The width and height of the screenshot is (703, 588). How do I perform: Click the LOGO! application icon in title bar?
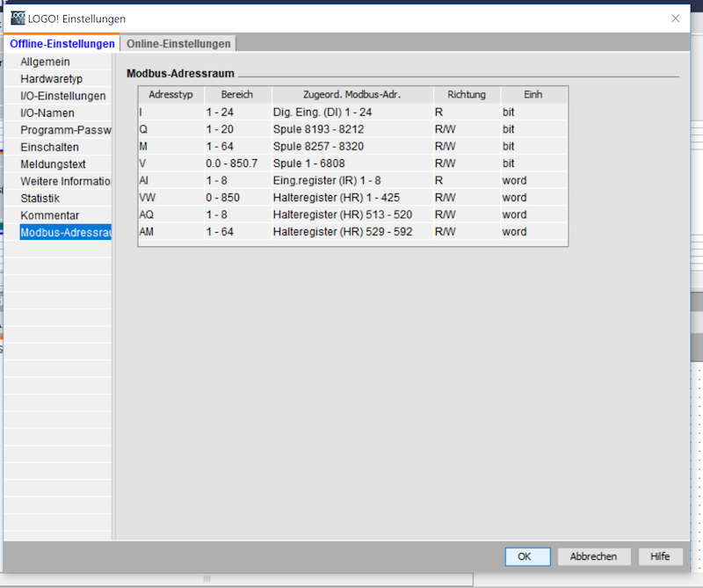(x=18, y=18)
